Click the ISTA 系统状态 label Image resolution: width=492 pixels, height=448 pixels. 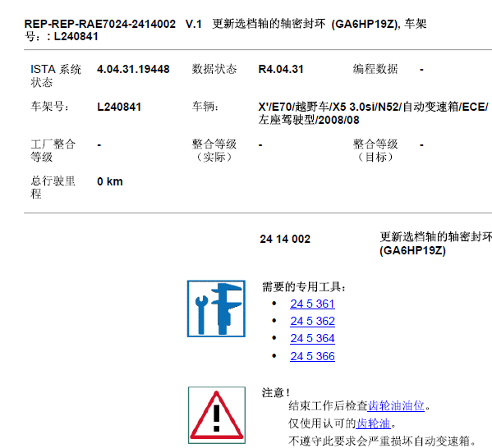56,75
